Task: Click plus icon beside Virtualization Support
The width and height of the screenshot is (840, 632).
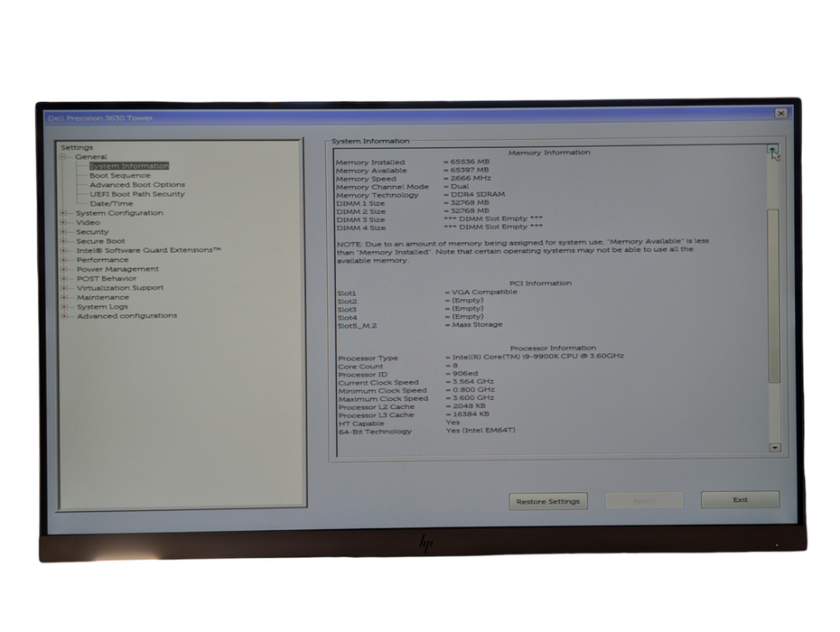Action: (x=63, y=288)
